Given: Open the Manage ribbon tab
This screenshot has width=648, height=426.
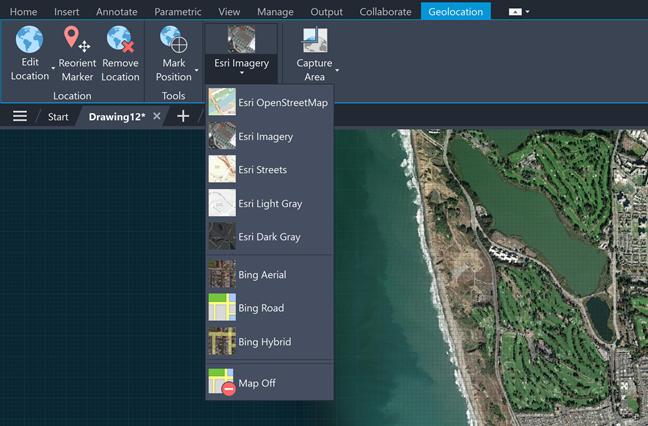Looking at the screenshot, I should pos(275,12).
